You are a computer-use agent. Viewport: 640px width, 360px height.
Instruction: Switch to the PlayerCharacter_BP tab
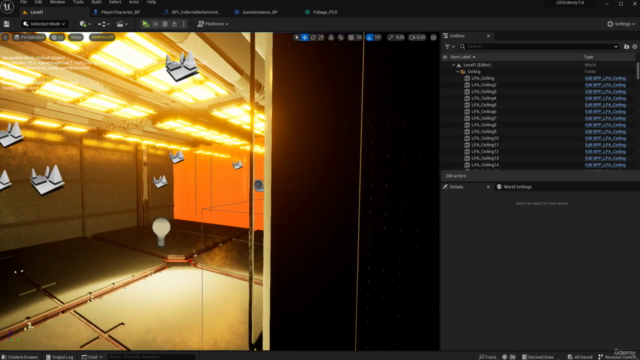click(120, 12)
